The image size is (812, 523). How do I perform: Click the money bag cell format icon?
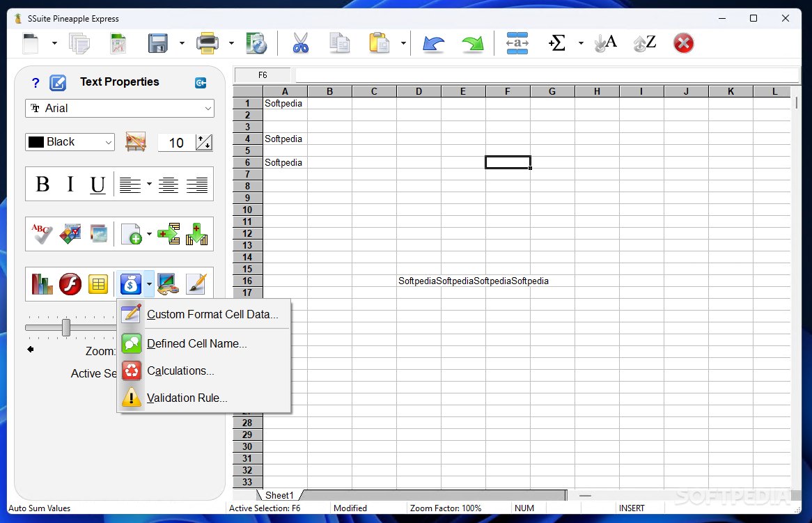point(130,284)
